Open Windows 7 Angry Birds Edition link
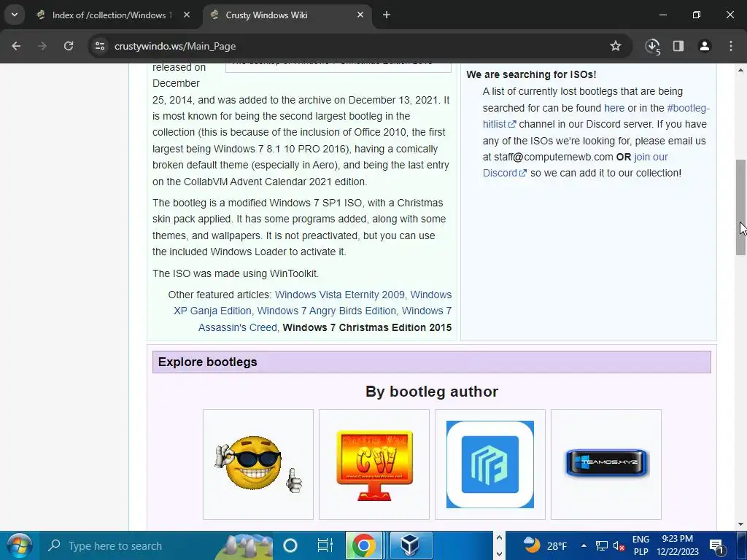The height and width of the screenshot is (560, 747). (x=326, y=311)
